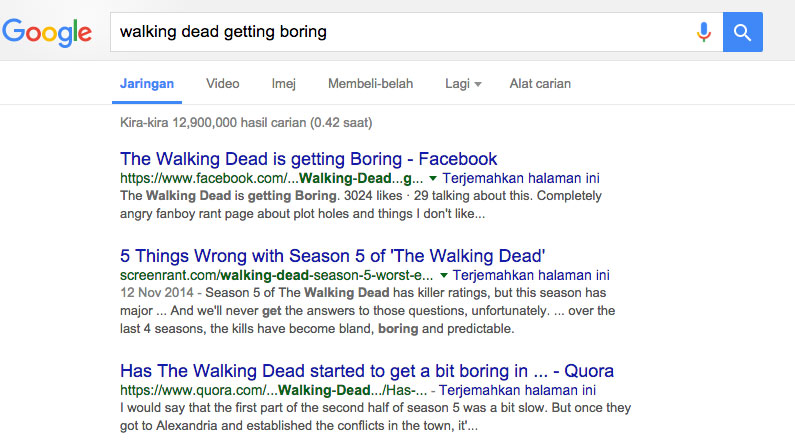This screenshot has width=795, height=441.
Task: Click the '12 Nov 2014' snippet date
Action: [x=157, y=292]
